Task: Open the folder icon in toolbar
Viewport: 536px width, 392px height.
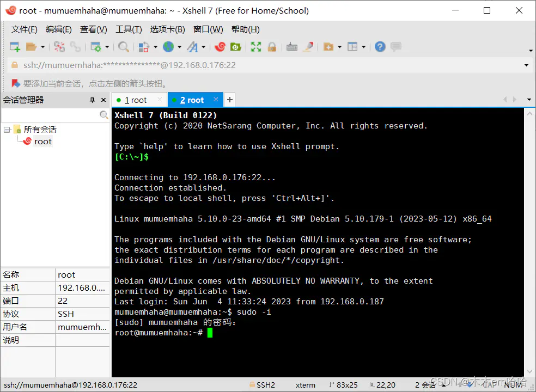Action: [32, 46]
